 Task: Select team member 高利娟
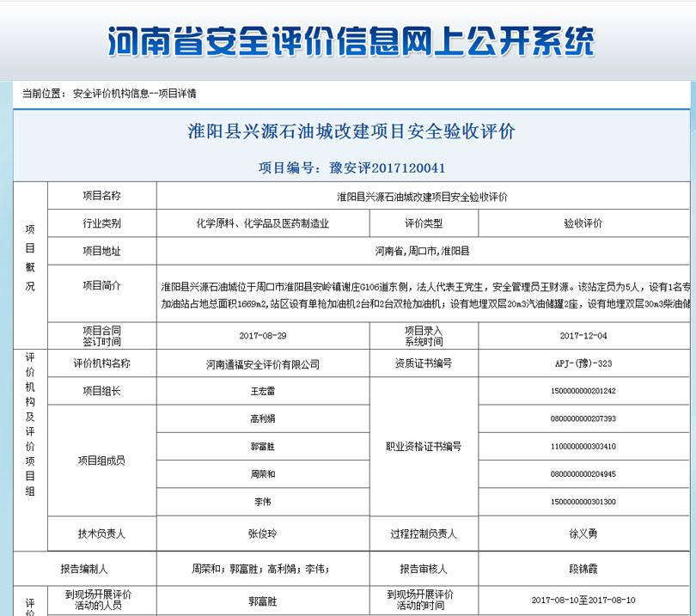pyautogui.click(x=263, y=418)
